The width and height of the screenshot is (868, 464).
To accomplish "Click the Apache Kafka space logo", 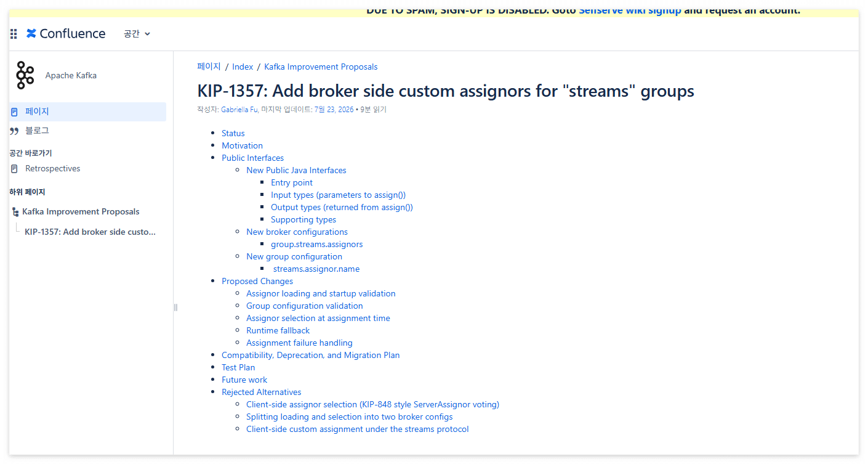I will pyautogui.click(x=25, y=75).
